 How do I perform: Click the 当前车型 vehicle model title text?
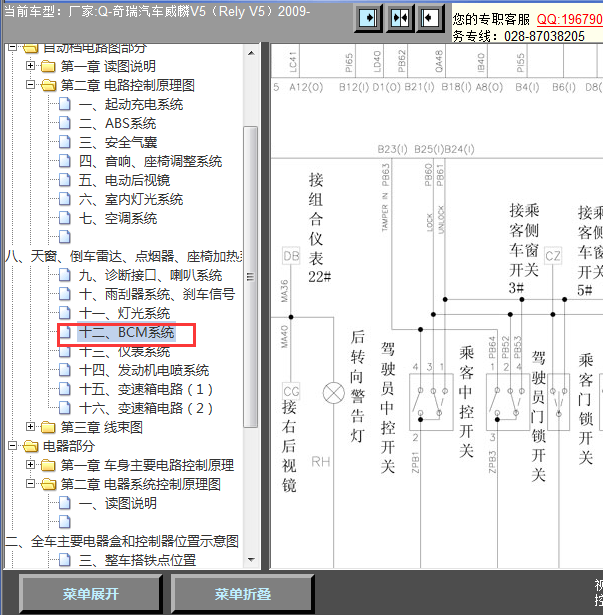click(x=157, y=11)
